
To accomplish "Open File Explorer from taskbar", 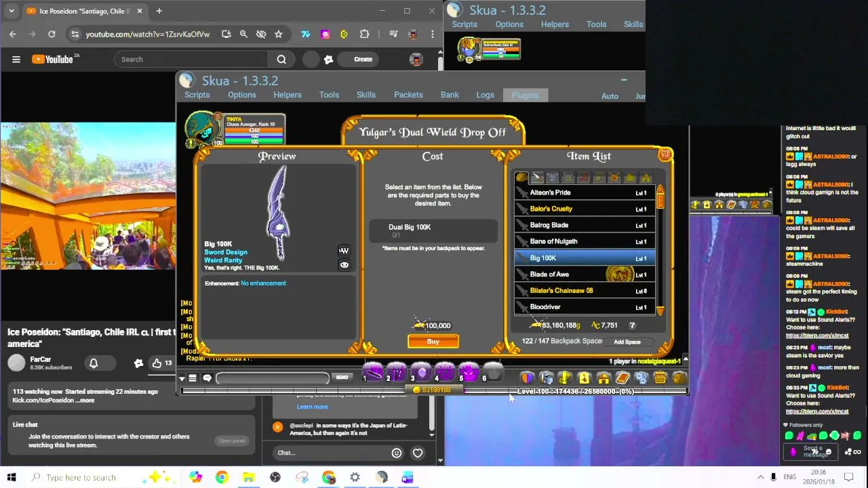I will 248,477.
